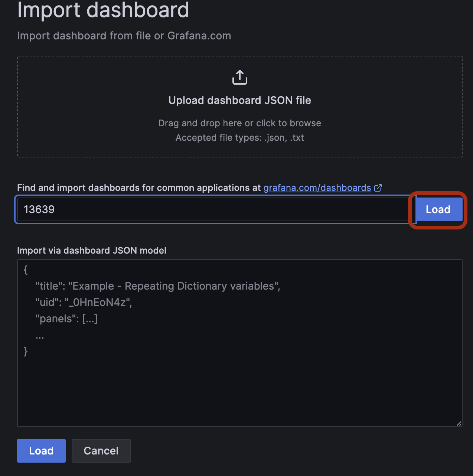The width and height of the screenshot is (473, 476).
Task: Click the "title" placeholder line in JSON area
Action: click(x=158, y=286)
